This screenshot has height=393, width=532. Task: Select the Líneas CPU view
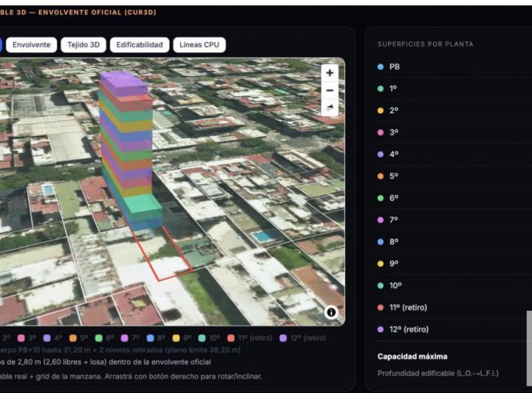[199, 45]
